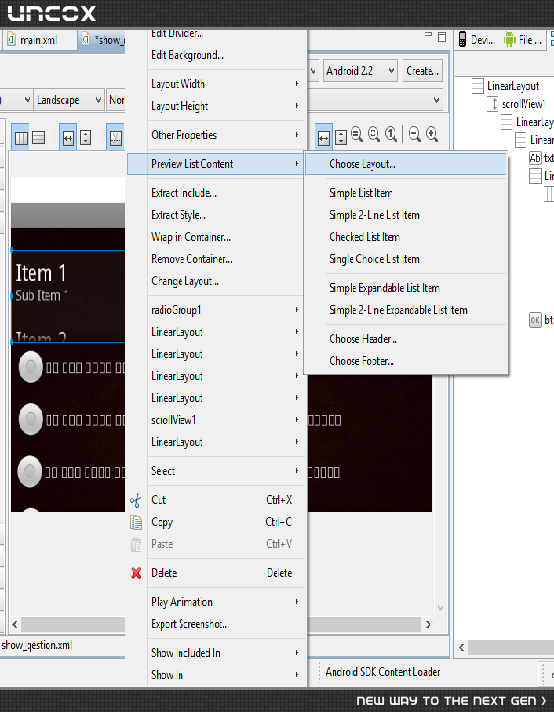
Task: Click the zoom to 100% icon
Action: [x=391, y=134]
